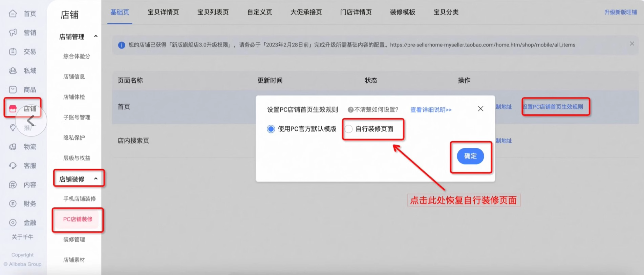Click the 交易 transactions icon
This screenshot has width=644, height=275.
tap(13, 51)
